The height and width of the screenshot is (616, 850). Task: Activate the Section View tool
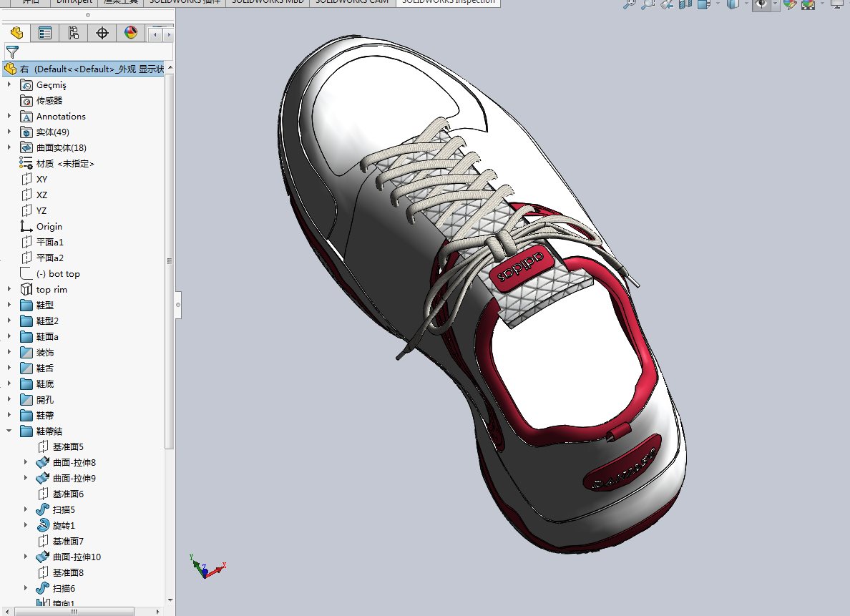(685, 4)
